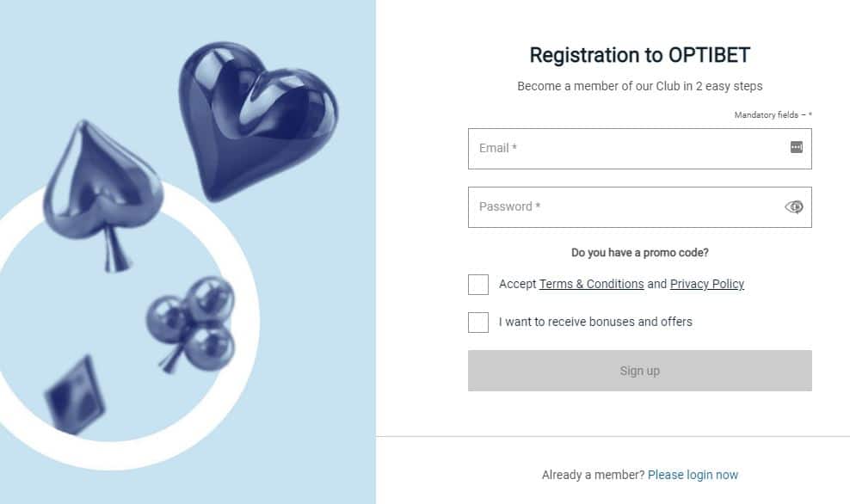850x504 pixels.
Task: Focus the Email input field
Action: [x=628, y=149]
